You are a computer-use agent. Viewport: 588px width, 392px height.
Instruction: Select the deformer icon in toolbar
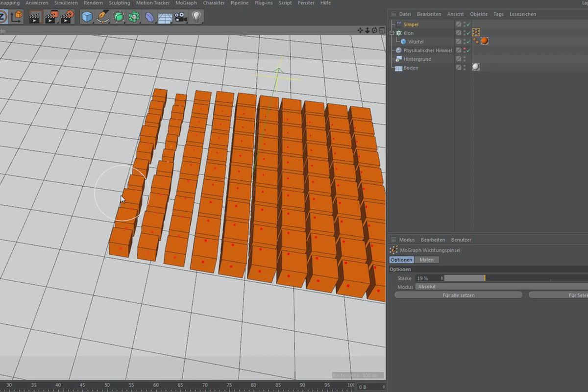coord(149,17)
